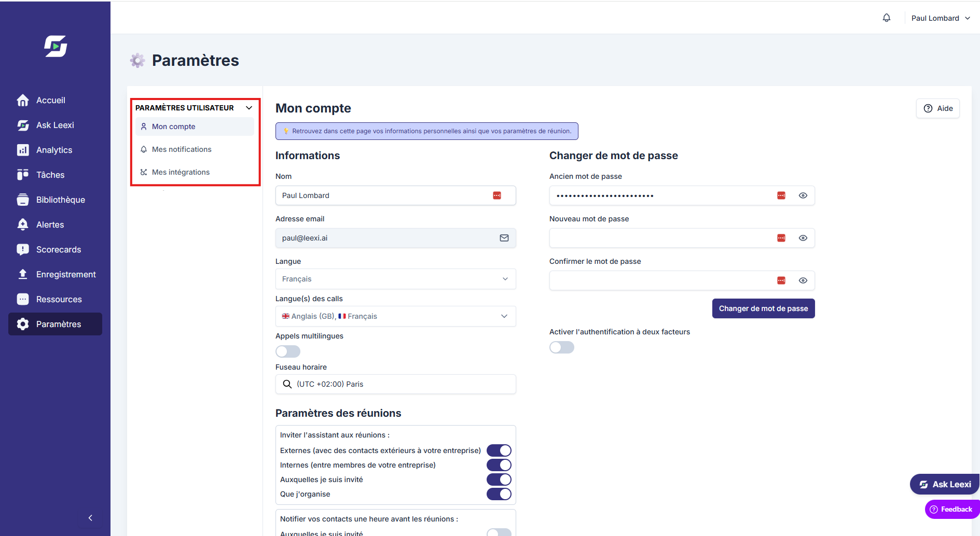Click the bell icon beside Mes notifications
The image size is (980, 536).
pyautogui.click(x=144, y=149)
